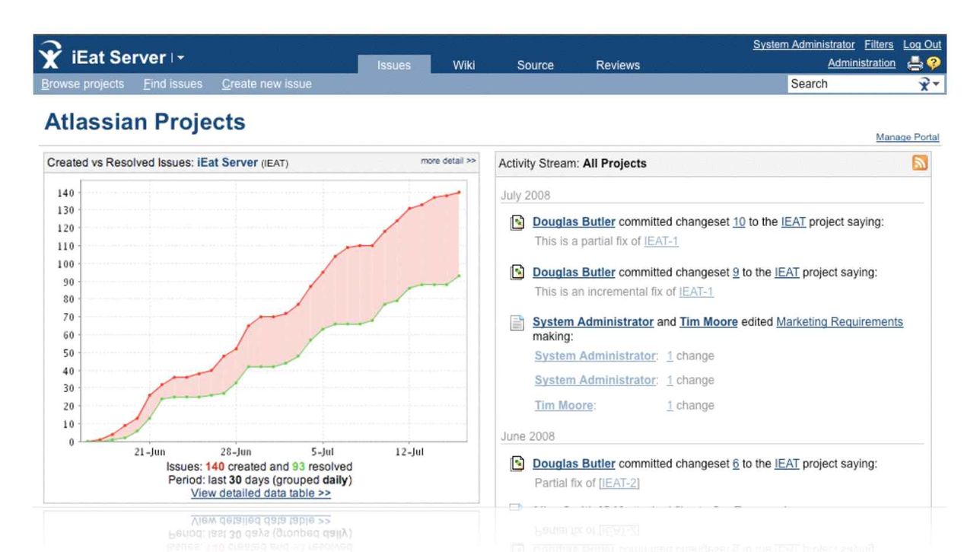Open the IEAT-2 link under Partial fix

(619, 483)
